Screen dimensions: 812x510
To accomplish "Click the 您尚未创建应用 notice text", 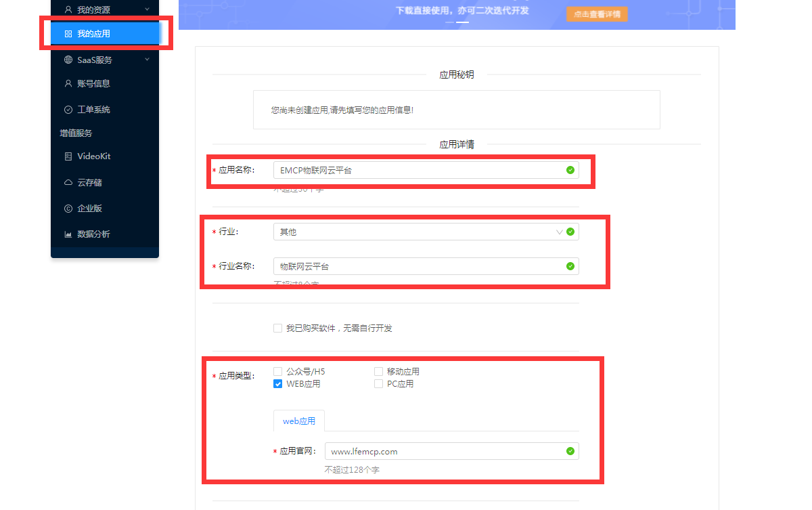I will (342, 110).
